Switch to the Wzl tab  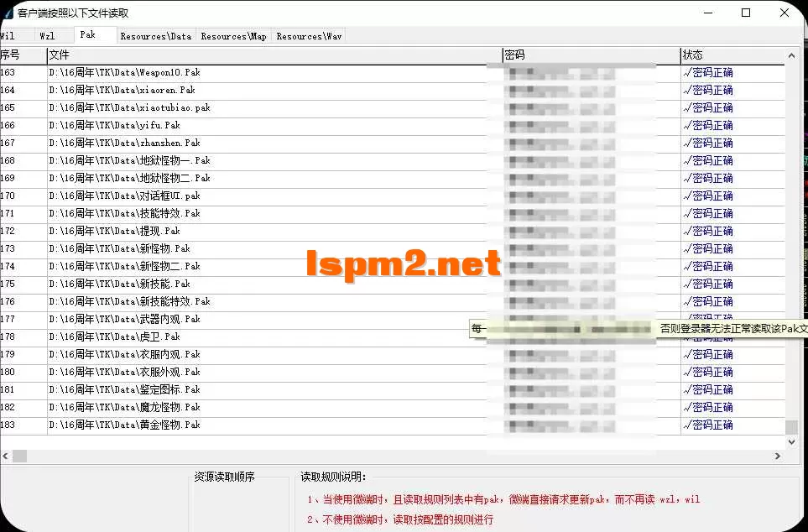click(50, 35)
